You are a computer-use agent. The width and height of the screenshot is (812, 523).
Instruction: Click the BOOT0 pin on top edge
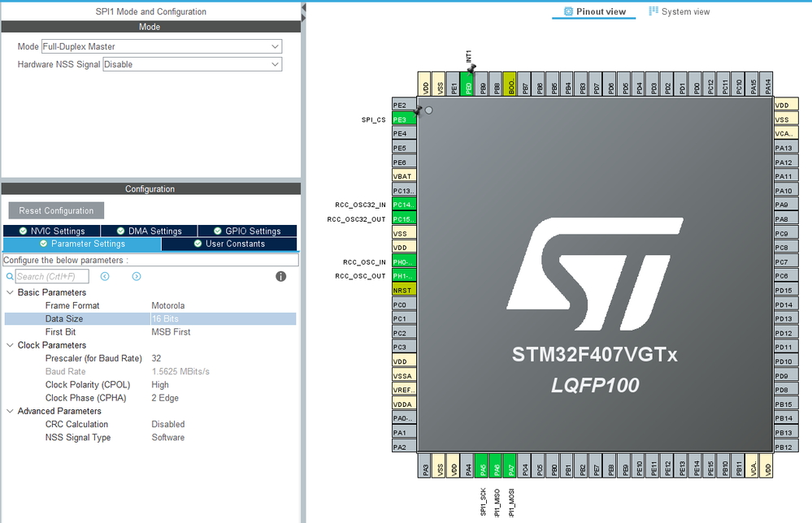pyautogui.click(x=511, y=84)
